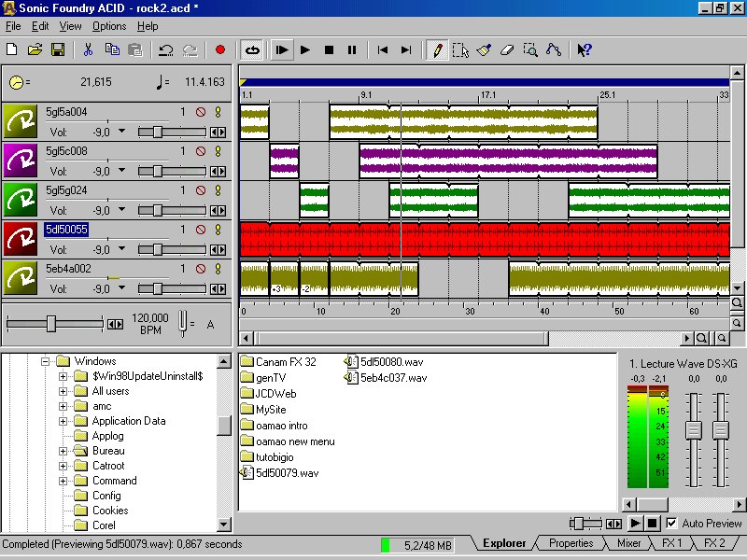747x560 pixels.
Task: Click the Undo arrow icon
Action: coord(165,49)
